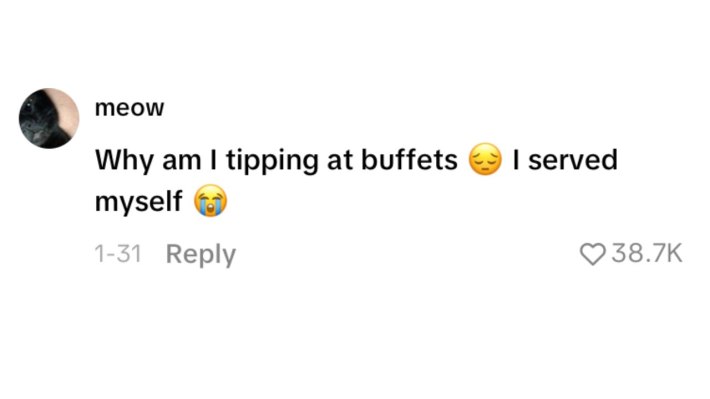Click the gray Reply text
The width and height of the screenshot is (710, 399).
pyautogui.click(x=201, y=255)
